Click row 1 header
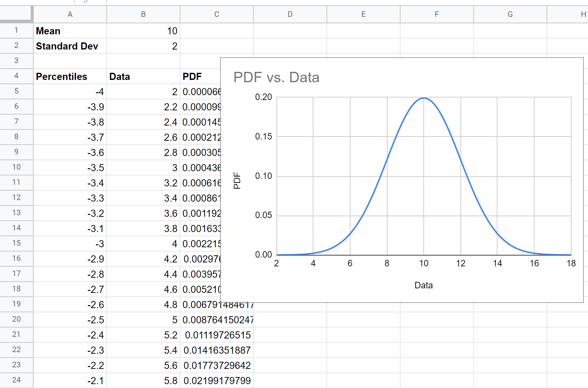 (x=16, y=31)
